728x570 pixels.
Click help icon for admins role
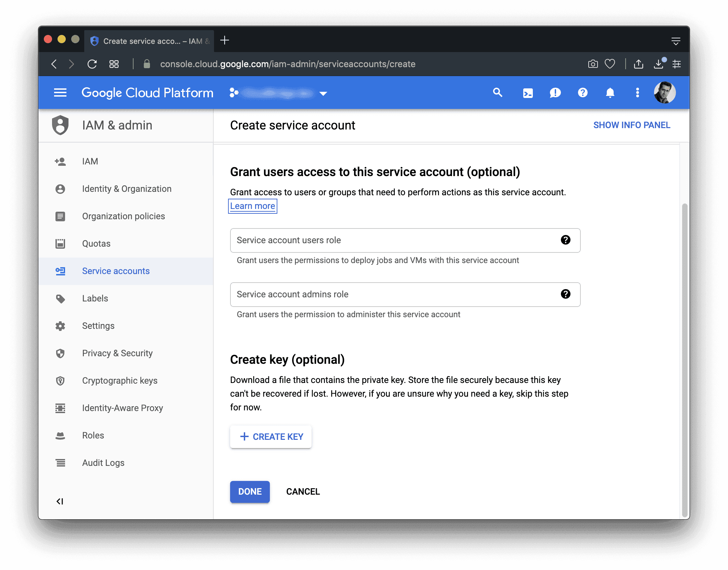(x=565, y=294)
